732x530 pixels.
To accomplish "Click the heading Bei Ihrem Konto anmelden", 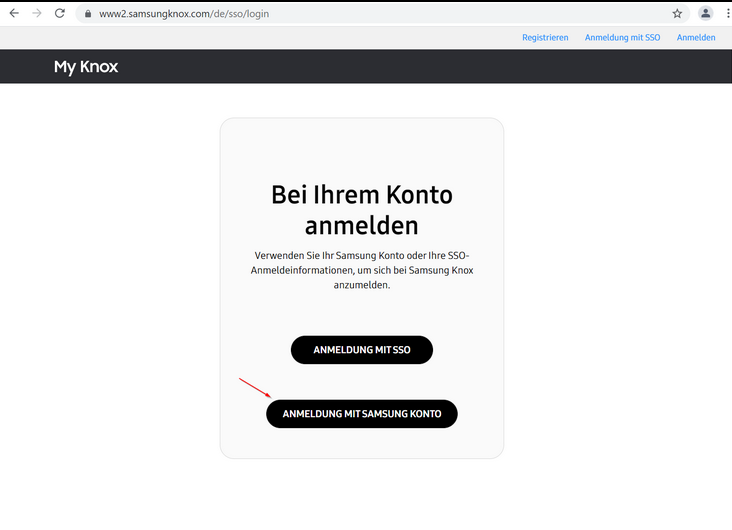I will click(x=362, y=210).
